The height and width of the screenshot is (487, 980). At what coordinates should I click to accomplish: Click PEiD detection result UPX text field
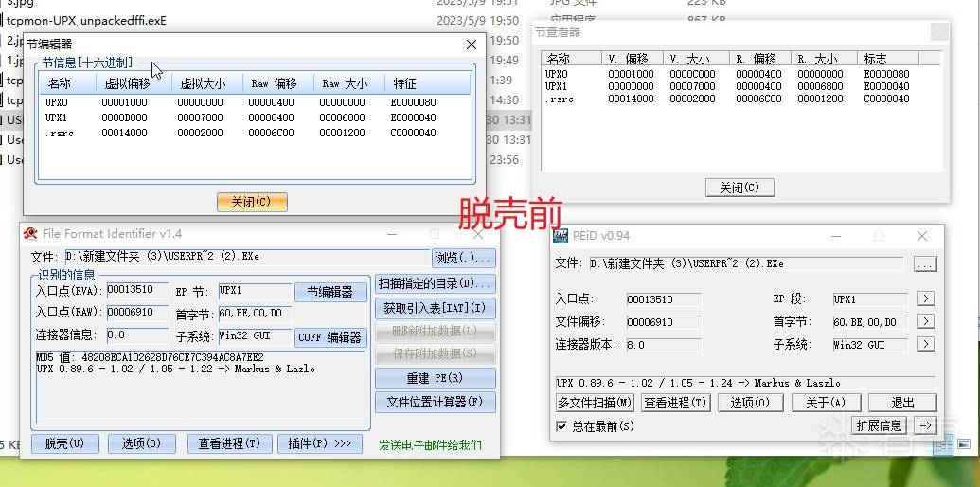[x=745, y=383]
